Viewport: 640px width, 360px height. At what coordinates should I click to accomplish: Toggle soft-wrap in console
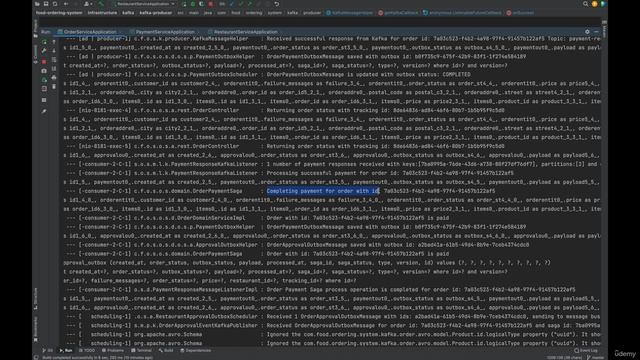pyautogui.click(x=54, y=60)
